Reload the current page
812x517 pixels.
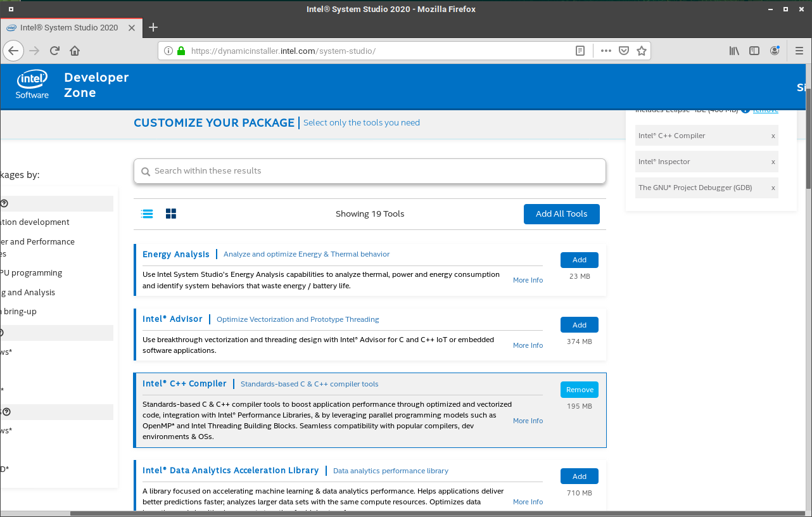54,51
